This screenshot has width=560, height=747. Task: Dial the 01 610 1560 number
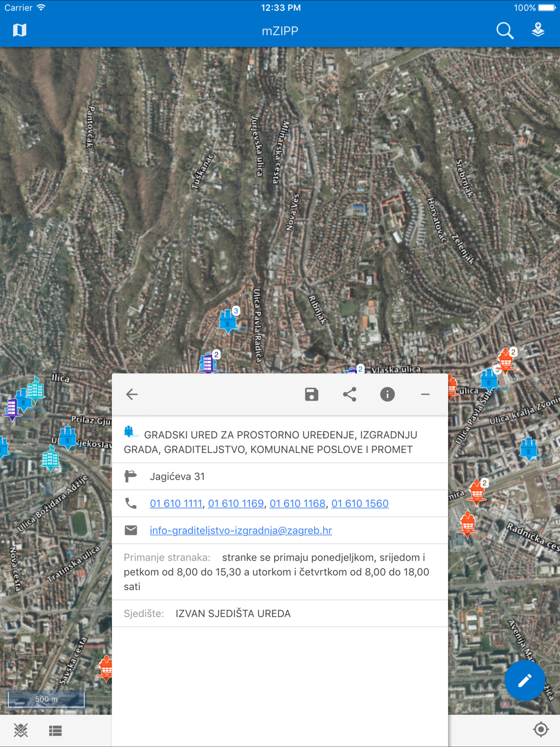point(360,503)
